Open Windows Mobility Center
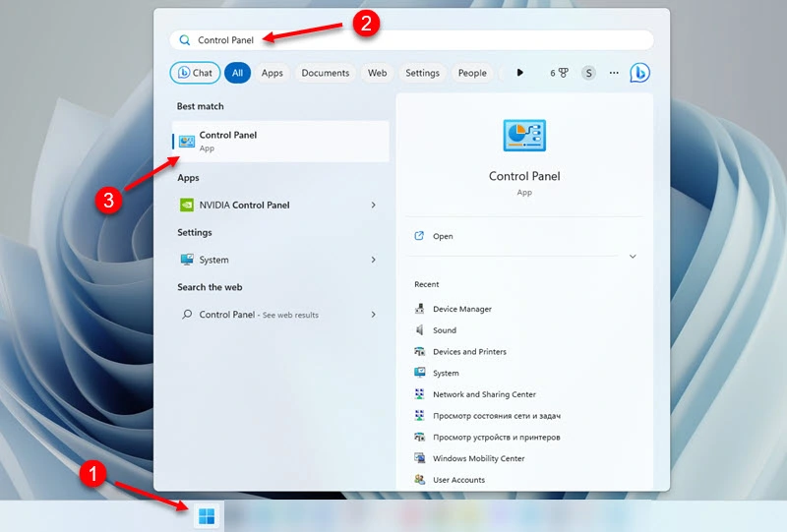Image resolution: width=787 pixels, height=532 pixels. [478, 458]
